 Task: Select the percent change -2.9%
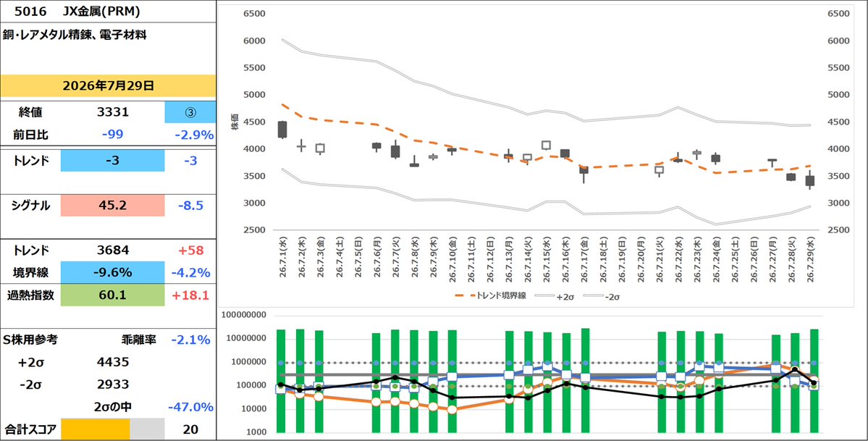(195, 135)
